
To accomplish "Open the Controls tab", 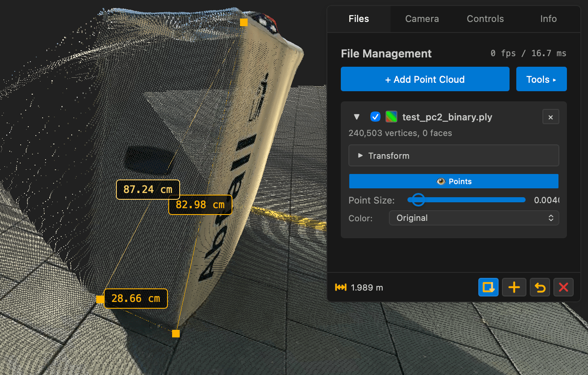I will point(485,19).
